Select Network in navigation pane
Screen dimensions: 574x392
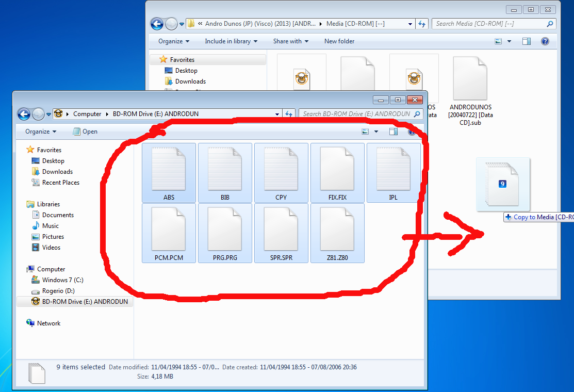tap(48, 323)
